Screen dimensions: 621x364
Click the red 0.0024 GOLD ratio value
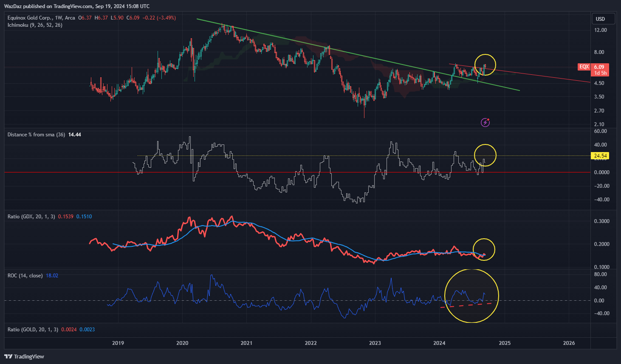point(69,330)
